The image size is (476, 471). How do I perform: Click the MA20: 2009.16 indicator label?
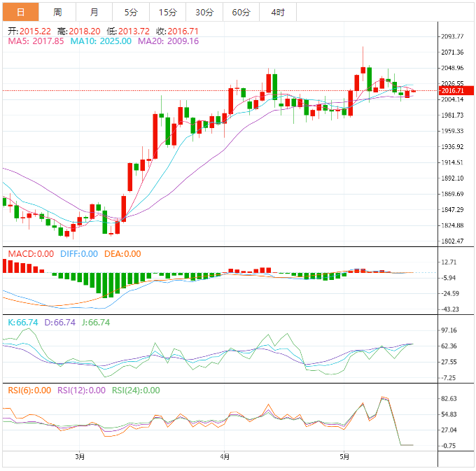point(168,41)
